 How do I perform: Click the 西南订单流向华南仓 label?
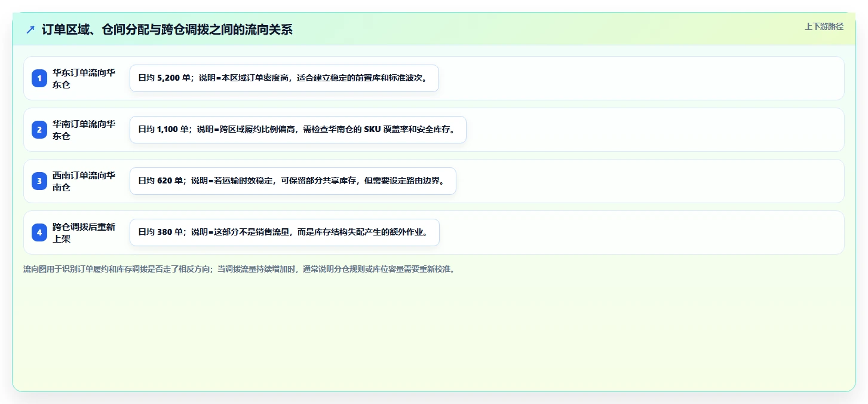coord(84,181)
